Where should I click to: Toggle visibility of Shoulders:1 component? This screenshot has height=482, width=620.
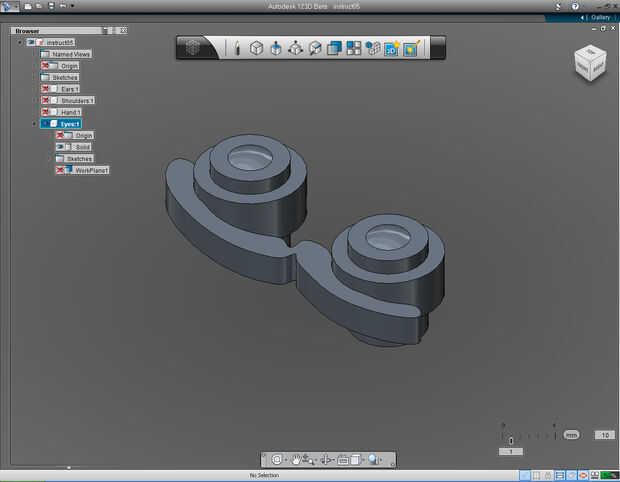(x=46, y=100)
